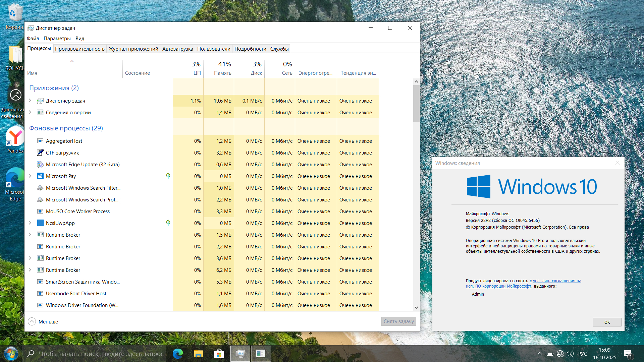Click the NcsiUwpApp blue square icon
The image size is (644, 362).
point(40,223)
